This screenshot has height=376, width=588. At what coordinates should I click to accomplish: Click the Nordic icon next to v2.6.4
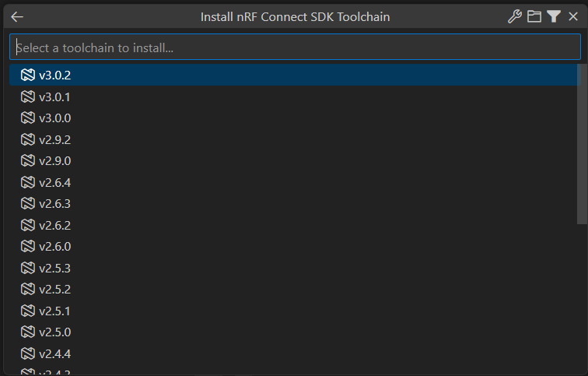click(x=28, y=183)
